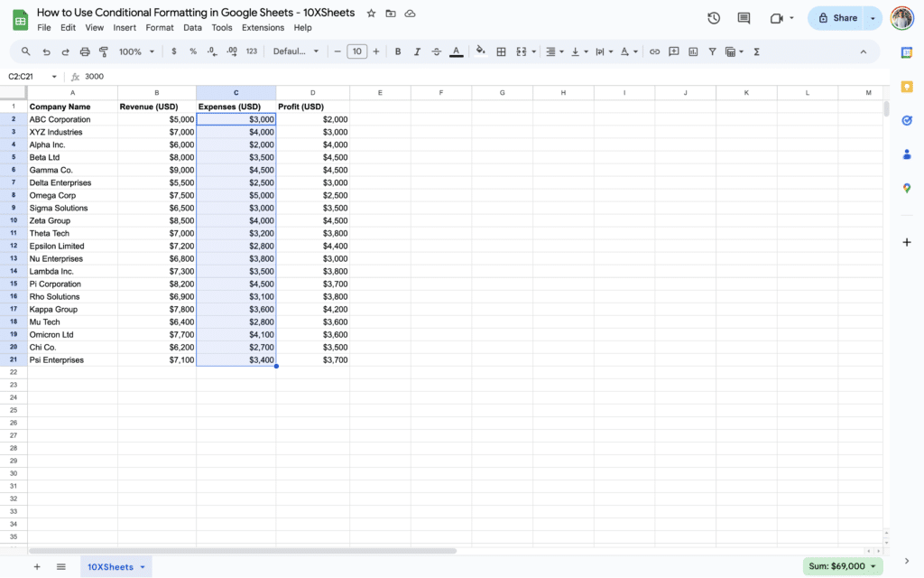The height and width of the screenshot is (578, 924).
Task: Open the Extensions menu
Action: point(263,27)
